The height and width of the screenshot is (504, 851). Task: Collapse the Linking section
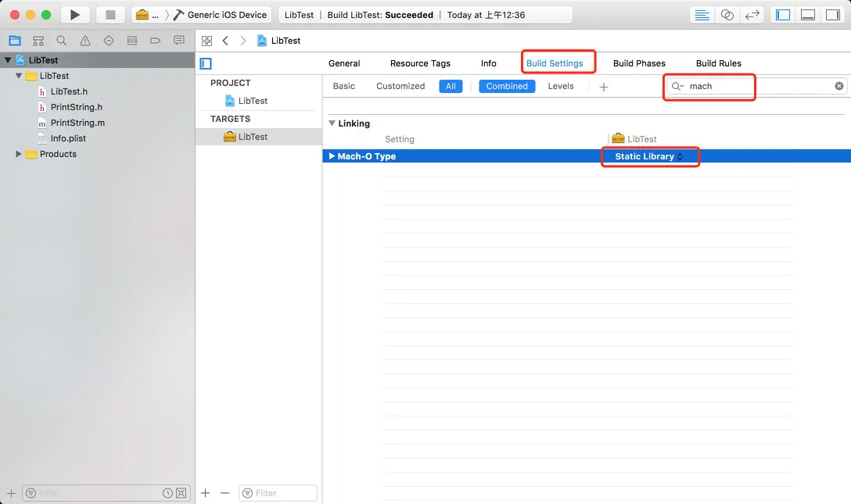[x=332, y=123]
